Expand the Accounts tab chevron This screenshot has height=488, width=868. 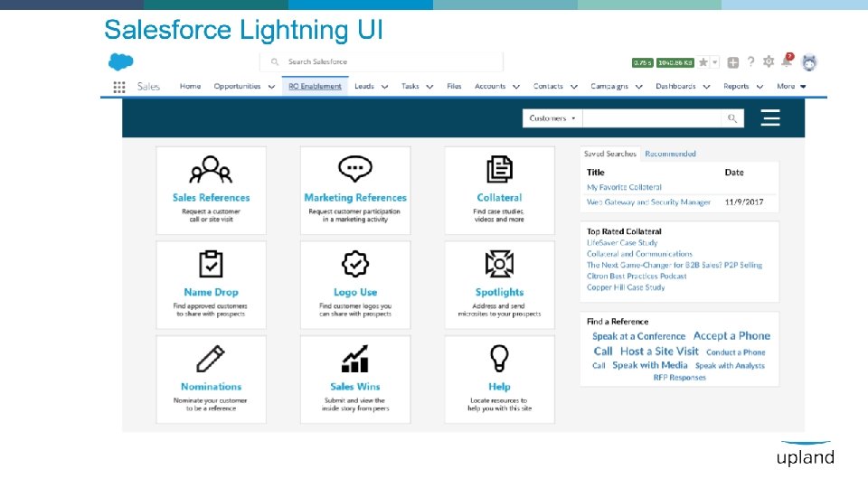[x=516, y=87]
